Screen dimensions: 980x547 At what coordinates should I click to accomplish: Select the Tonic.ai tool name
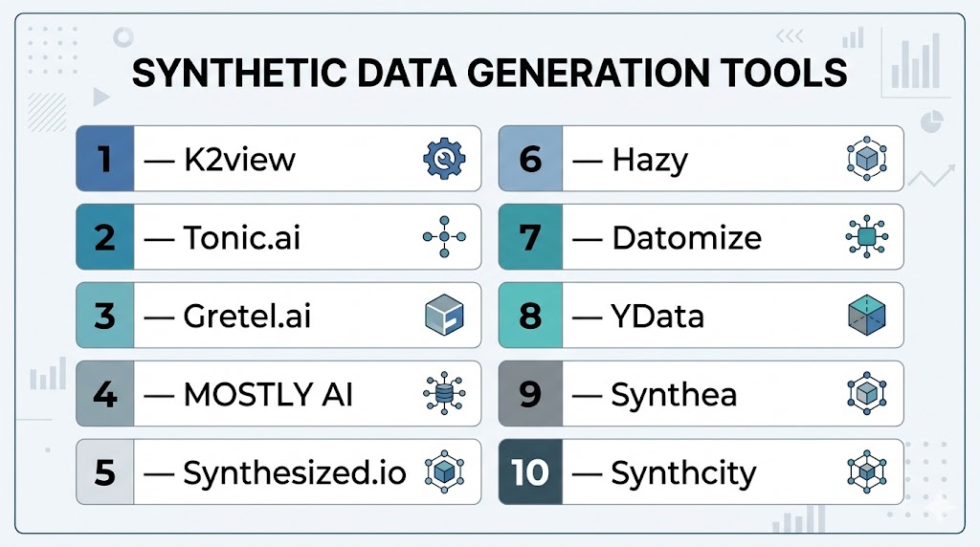click(x=241, y=237)
